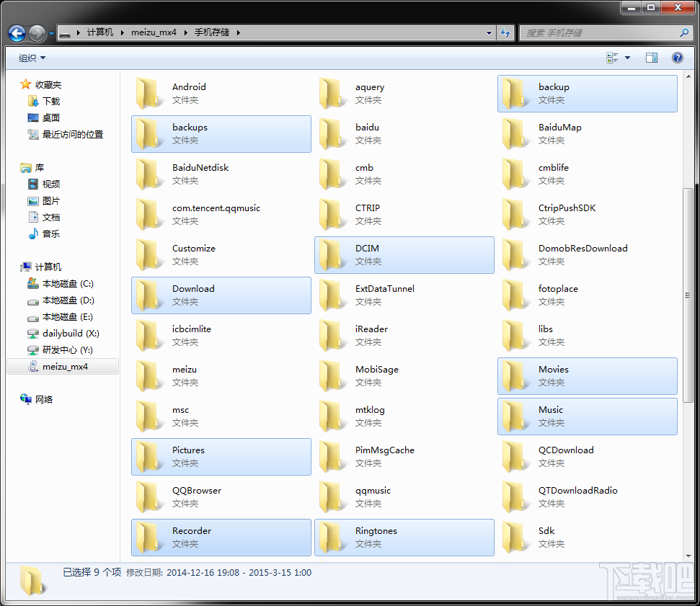Change view with the view icon

[x=612, y=58]
